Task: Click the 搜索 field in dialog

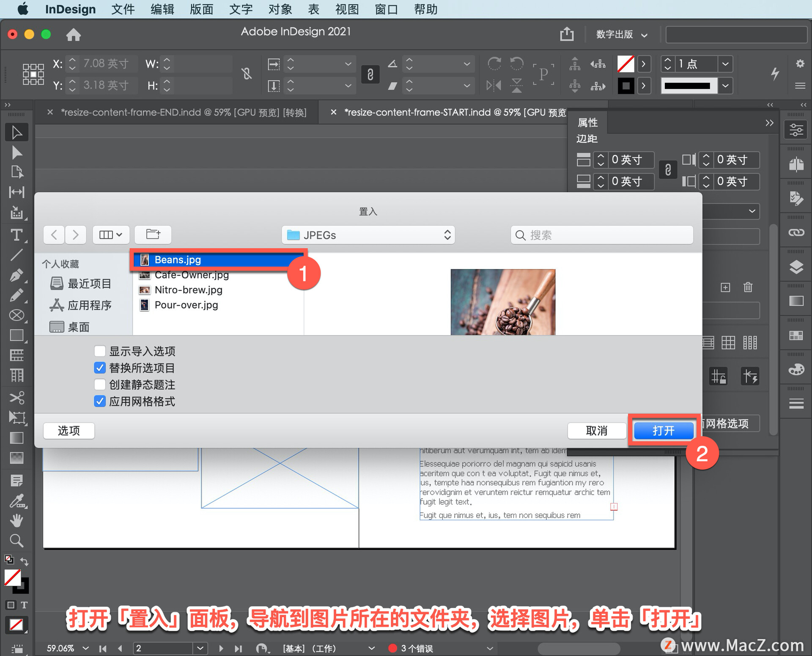Action: (x=602, y=235)
